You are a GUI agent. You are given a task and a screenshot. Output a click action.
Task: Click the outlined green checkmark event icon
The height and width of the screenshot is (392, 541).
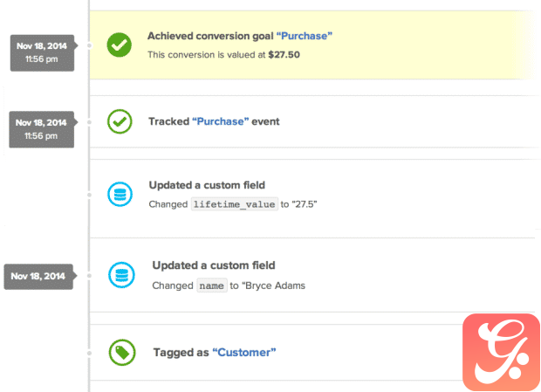(x=120, y=121)
